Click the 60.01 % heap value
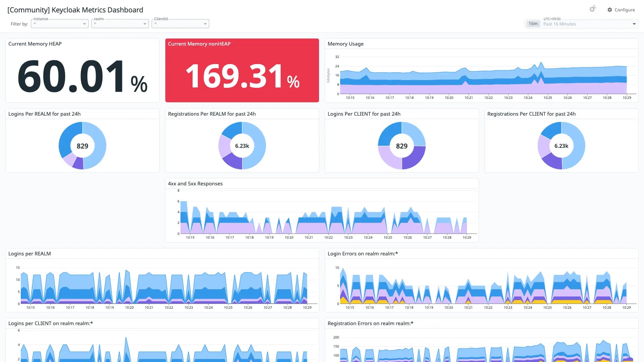This screenshot has height=362, width=644. (83, 76)
